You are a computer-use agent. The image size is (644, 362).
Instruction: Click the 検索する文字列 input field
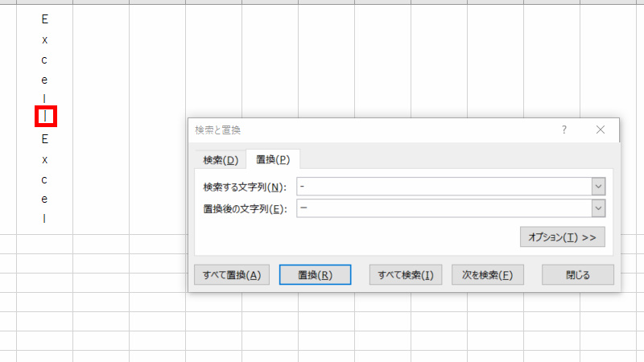444,187
